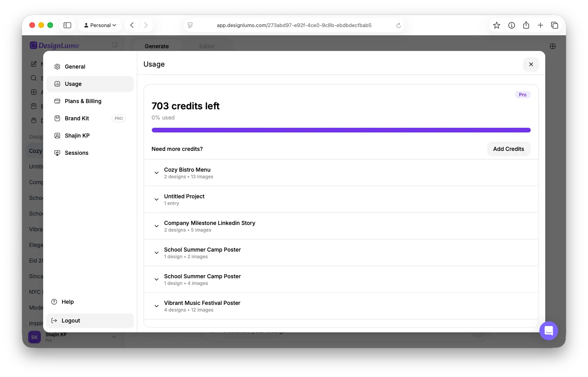
Task: Open the Brand Kit settings section
Action: coord(90,118)
